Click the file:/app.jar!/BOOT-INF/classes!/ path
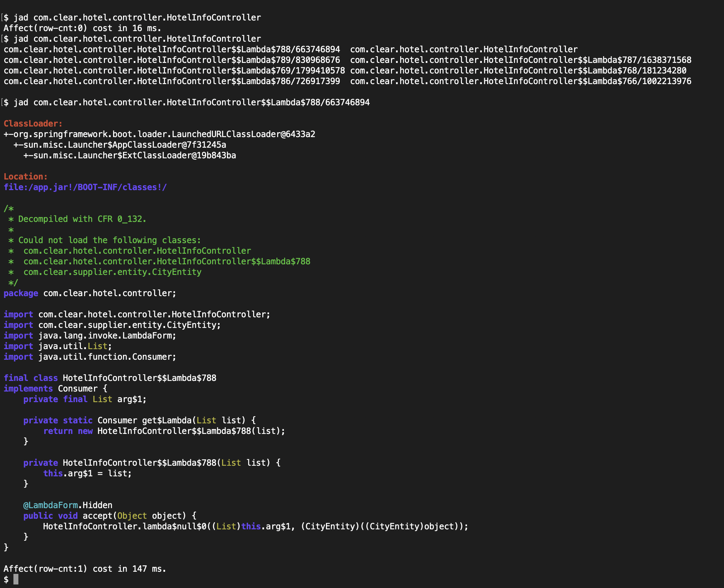 85,187
